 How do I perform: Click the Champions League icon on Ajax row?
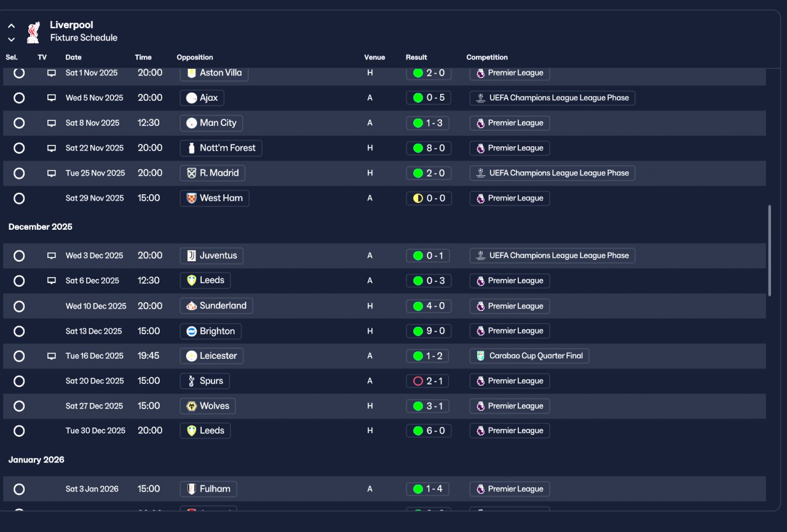pyautogui.click(x=481, y=98)
